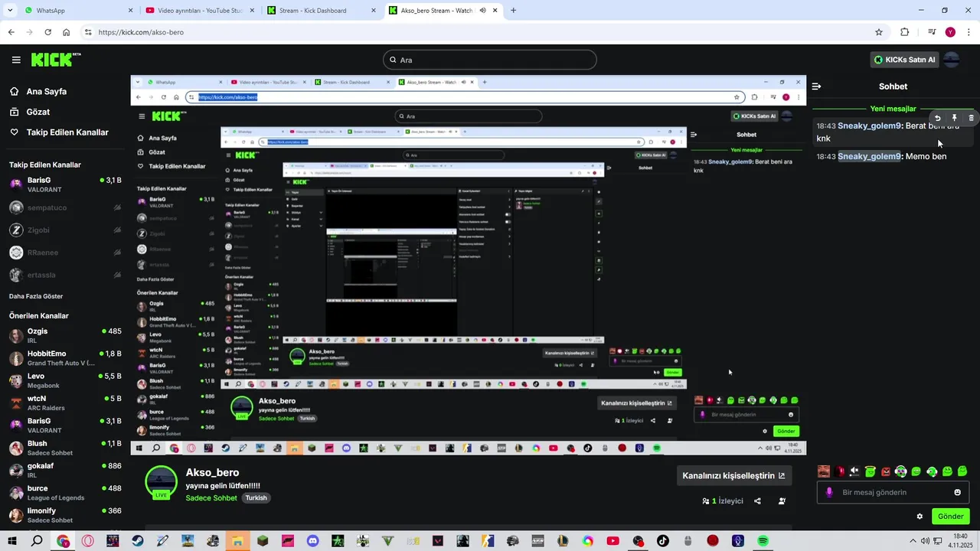Open Spotify from the taskbar
This screenshot has width=980, height=551.
763,541
